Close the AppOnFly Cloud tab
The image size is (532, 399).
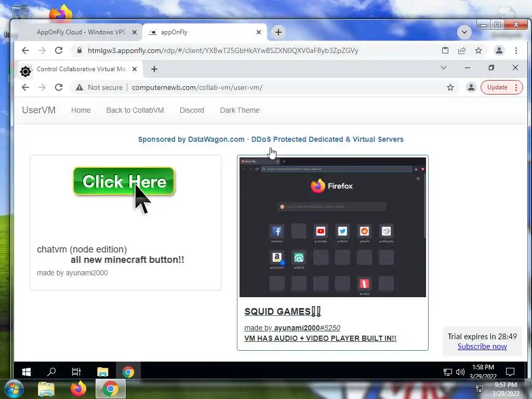[135, 32]
